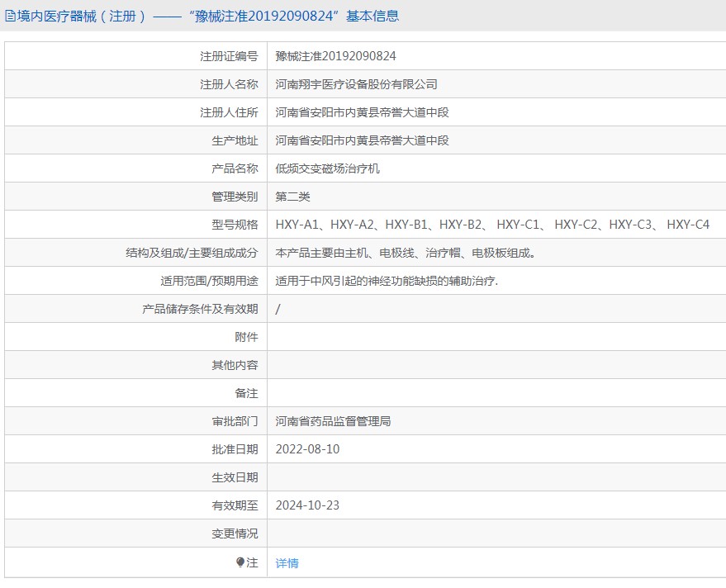The image size is (726, 588).
Task: Click the label 管理类别
Action: (x=235, y=197)
